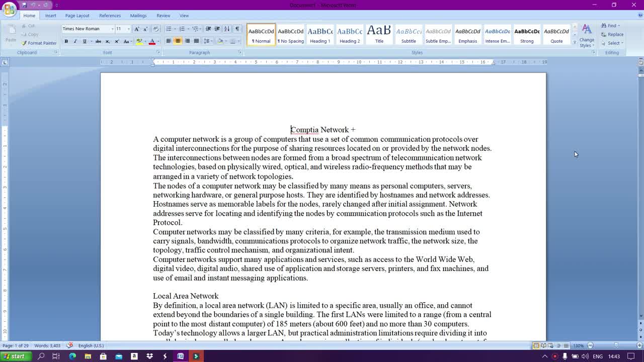Screen dimensions: 644x362
Task: Switch to the Insert tab
Action: point(50,16)
